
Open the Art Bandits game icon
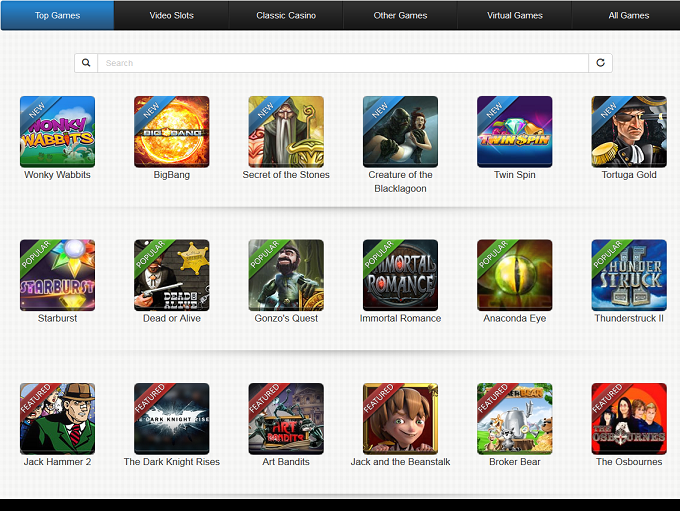286,419
